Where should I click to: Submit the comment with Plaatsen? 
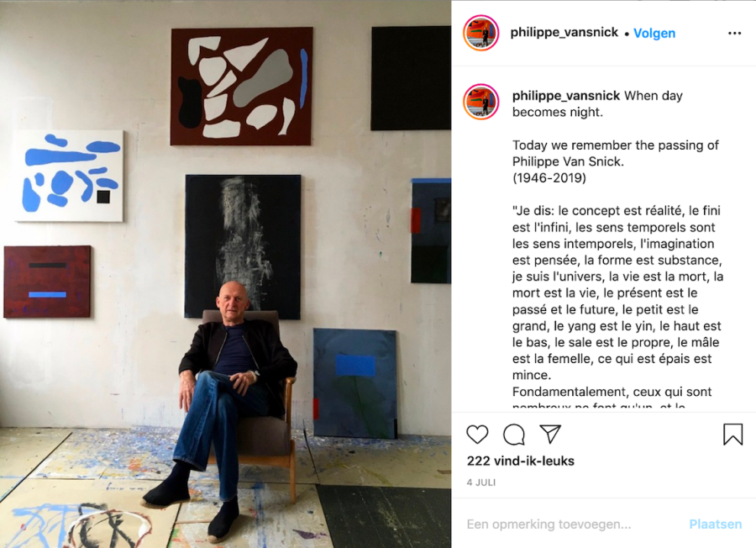point(715,524)
